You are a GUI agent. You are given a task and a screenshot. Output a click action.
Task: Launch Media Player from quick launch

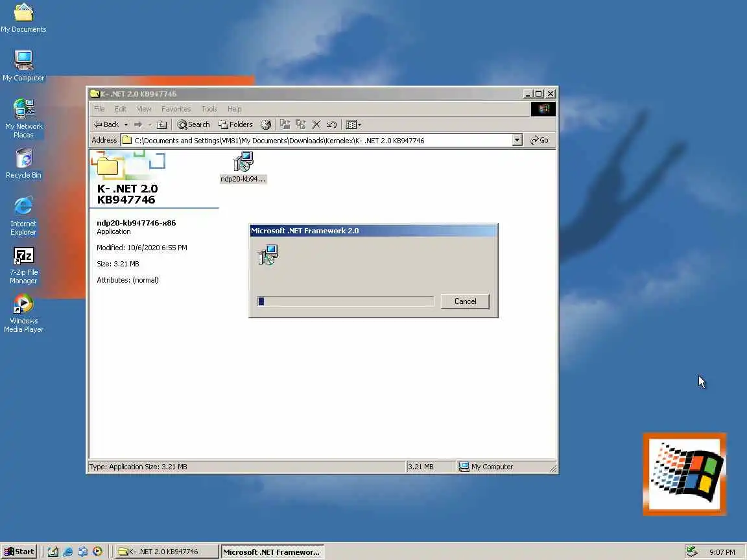coord(97,552)
